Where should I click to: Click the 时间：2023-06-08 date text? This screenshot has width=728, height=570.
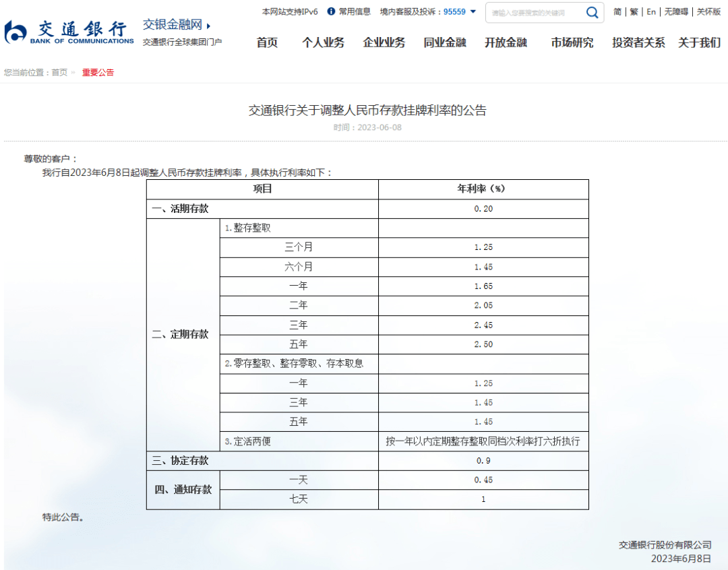coord(367,127)
